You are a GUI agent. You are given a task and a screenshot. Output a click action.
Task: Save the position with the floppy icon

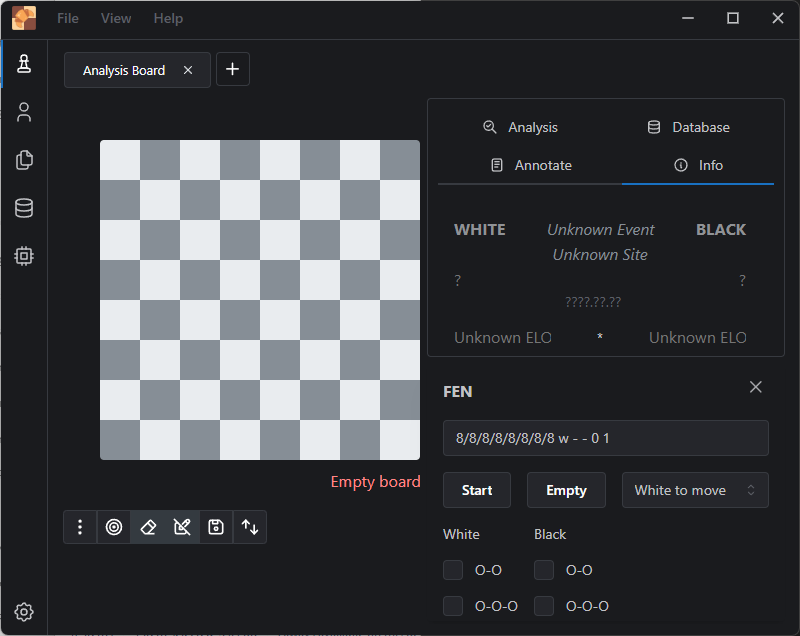(x=216, y=527)
